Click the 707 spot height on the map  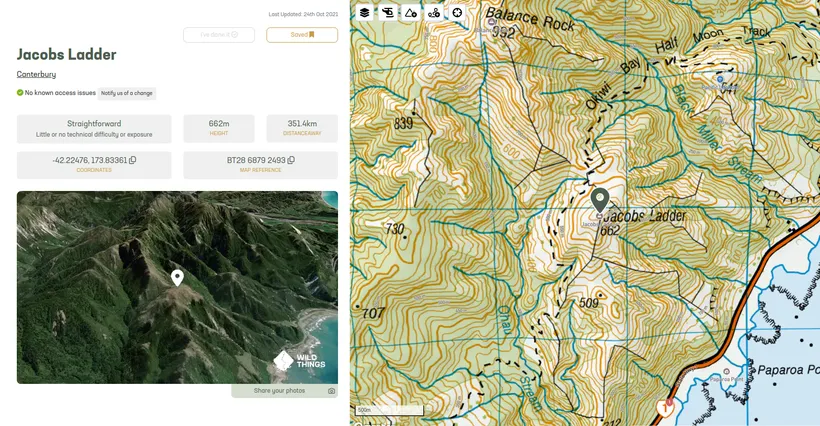coord(373,313)
